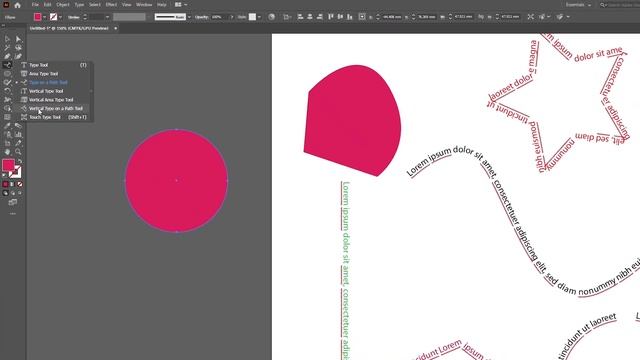The image size is (640, 360).
Task: Open the brush definition dropdown
Action: (189, 17)
